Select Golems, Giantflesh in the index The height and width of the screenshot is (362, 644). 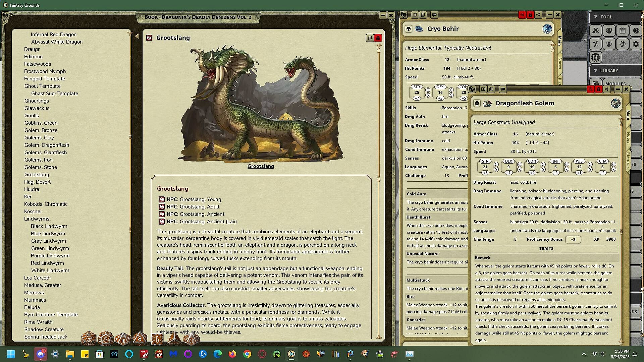(46, 153)
